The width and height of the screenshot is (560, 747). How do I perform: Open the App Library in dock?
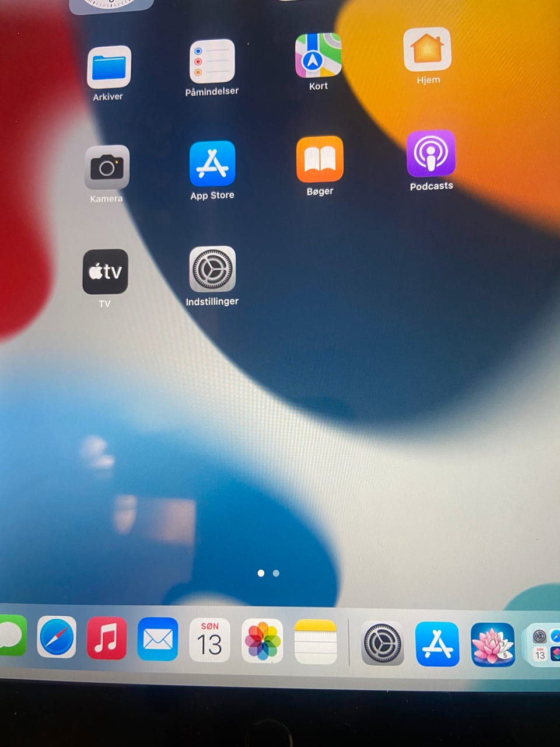[542, 645]
